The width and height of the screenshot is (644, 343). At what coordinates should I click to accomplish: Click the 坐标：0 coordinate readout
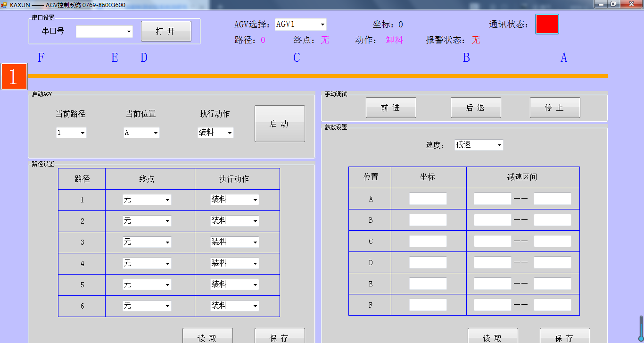(x=388, y=25)
